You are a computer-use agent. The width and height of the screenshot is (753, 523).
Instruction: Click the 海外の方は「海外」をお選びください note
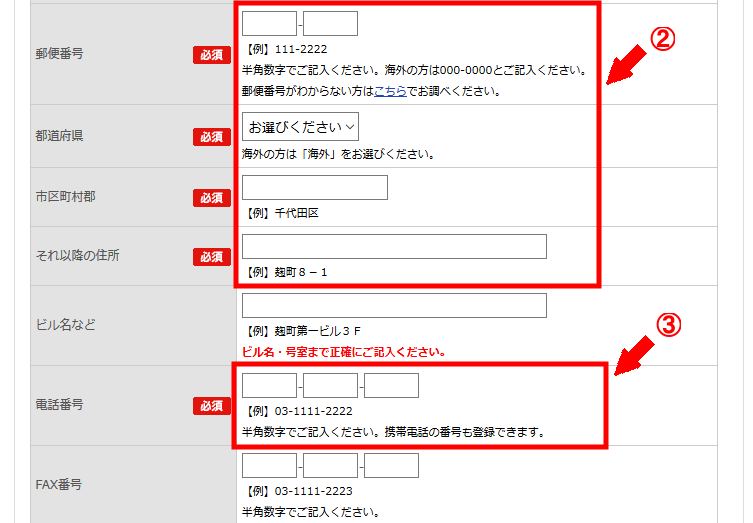tap(339, 154)
